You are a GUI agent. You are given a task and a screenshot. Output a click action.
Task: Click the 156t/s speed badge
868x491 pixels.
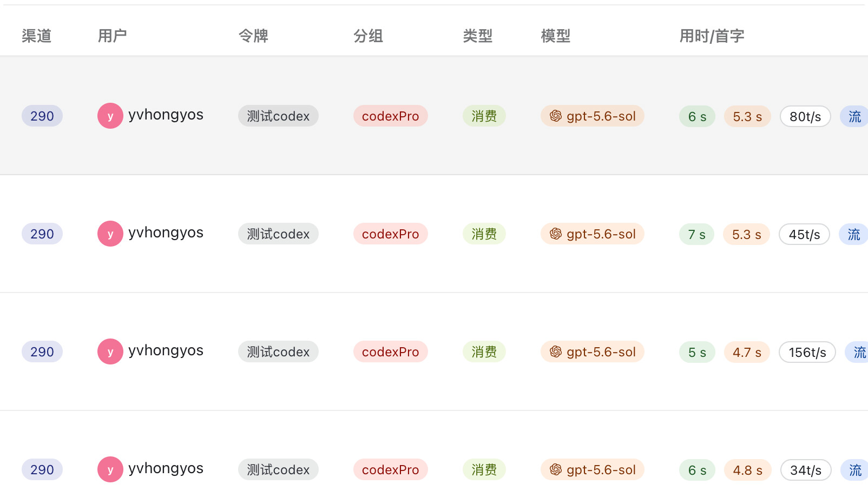point(807,352)
